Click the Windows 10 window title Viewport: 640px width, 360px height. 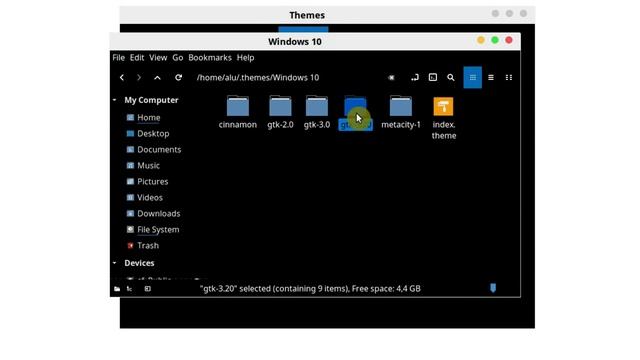pyautogui.click(x=295, y=42)
